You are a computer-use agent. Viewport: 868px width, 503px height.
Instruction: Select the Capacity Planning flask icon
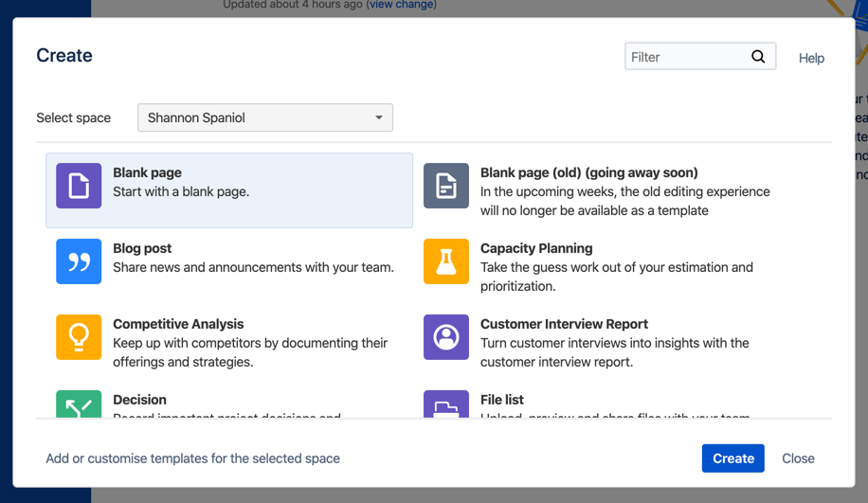446,261
